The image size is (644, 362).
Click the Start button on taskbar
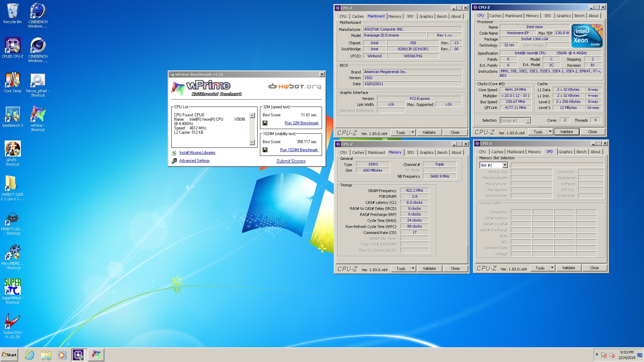point(9,355)
